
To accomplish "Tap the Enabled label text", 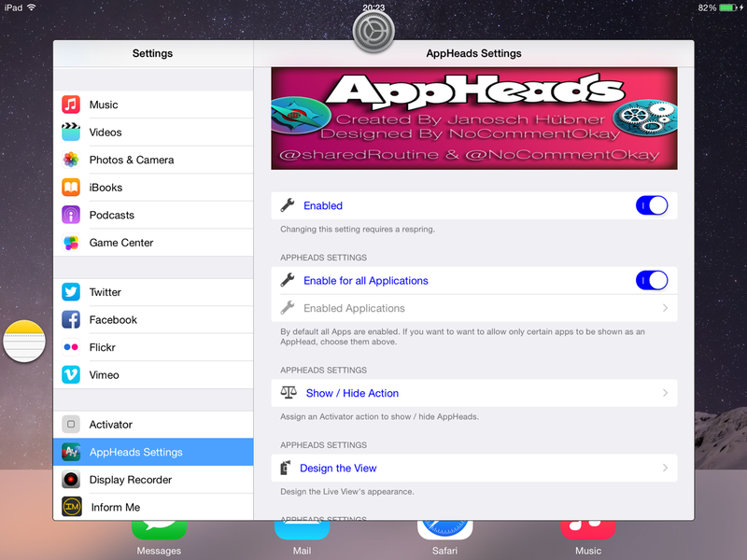I will [x=323, y=205].
